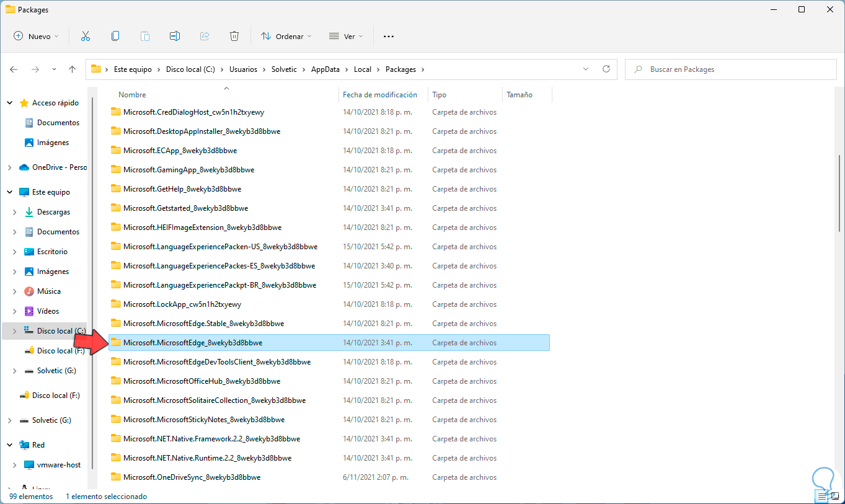This screenshot has height=504, width=845.
Task: Switch to details view in status bar
Action: click(822, 497)
